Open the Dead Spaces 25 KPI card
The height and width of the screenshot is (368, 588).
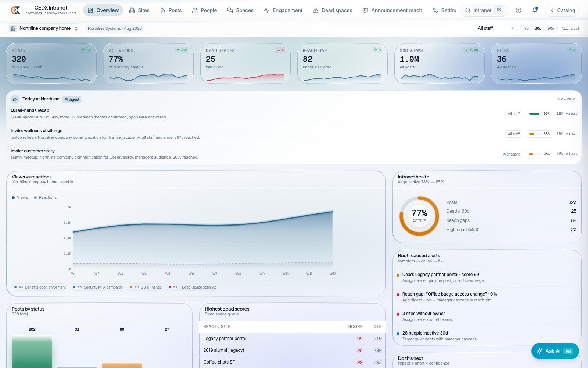[245, 64]
